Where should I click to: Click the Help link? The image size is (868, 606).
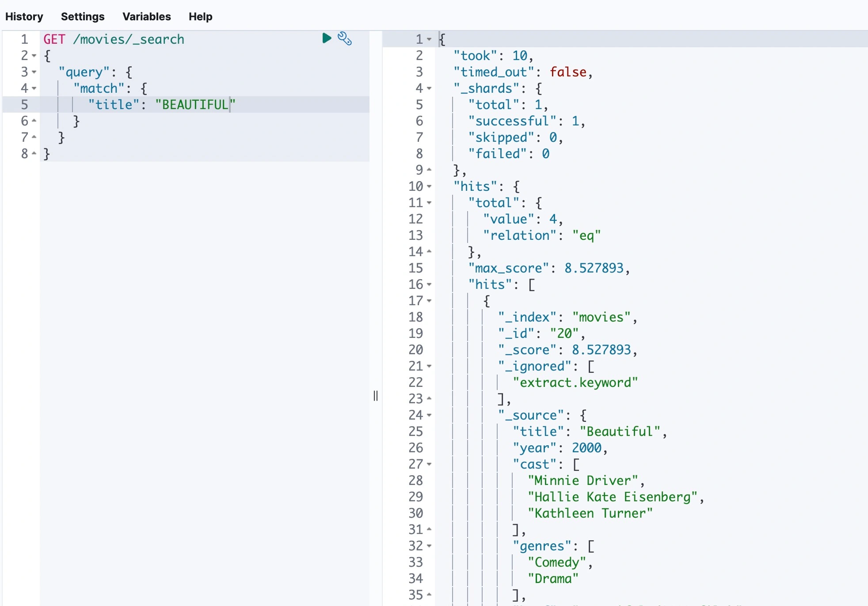click(x=200, y=16)
